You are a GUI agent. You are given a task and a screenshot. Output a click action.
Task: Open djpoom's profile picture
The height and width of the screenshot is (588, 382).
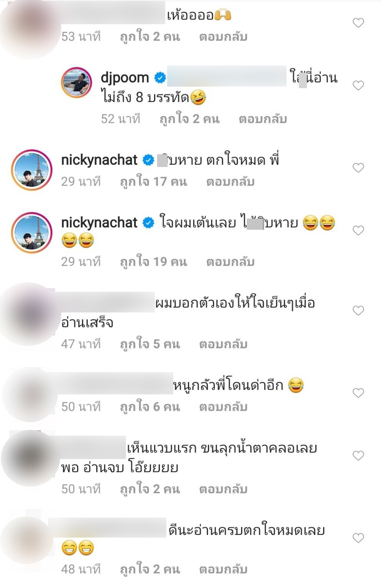click(77, 82)
